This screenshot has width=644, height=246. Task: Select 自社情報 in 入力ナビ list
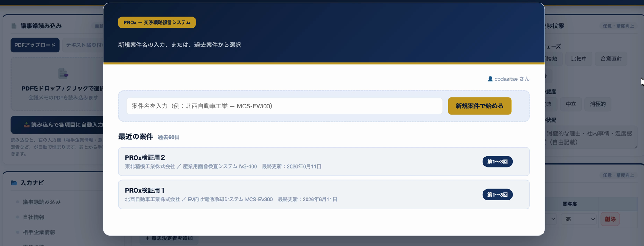pyautogui.click(x=33, y=217)
